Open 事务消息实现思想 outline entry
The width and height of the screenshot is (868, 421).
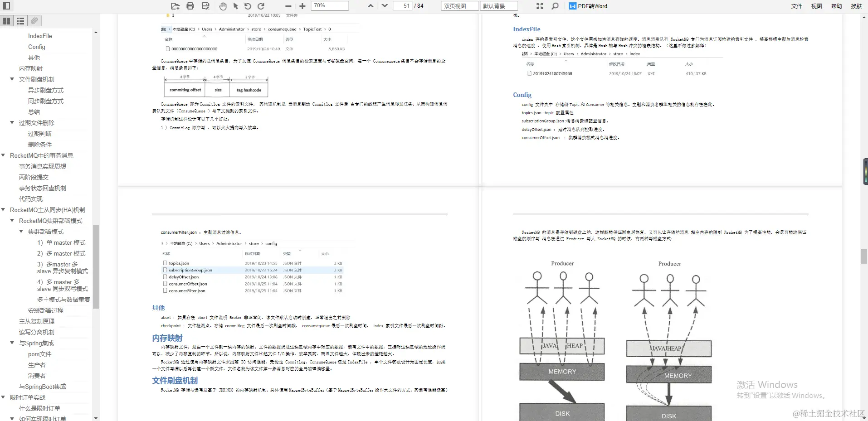click(x=43, y=166)
